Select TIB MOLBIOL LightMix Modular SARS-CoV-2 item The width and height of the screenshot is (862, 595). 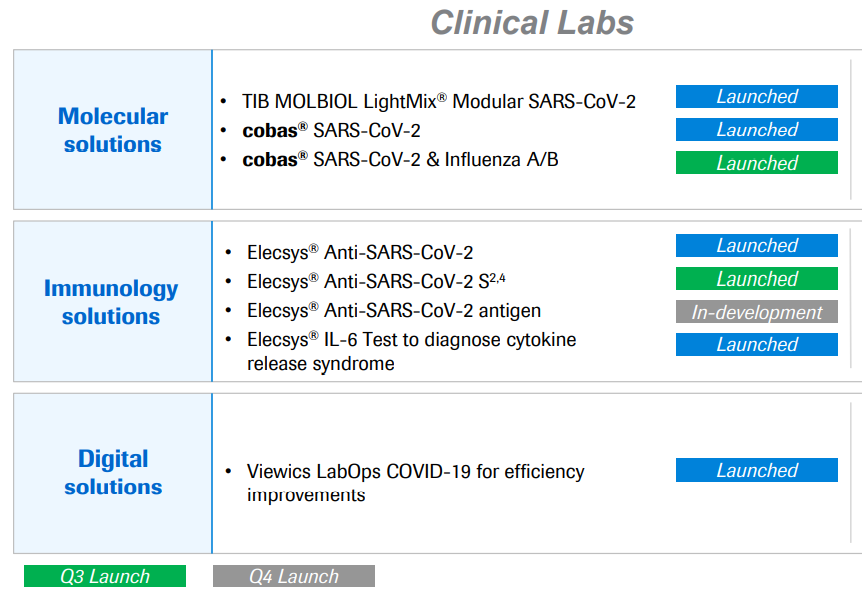click(x=439, y=101)
